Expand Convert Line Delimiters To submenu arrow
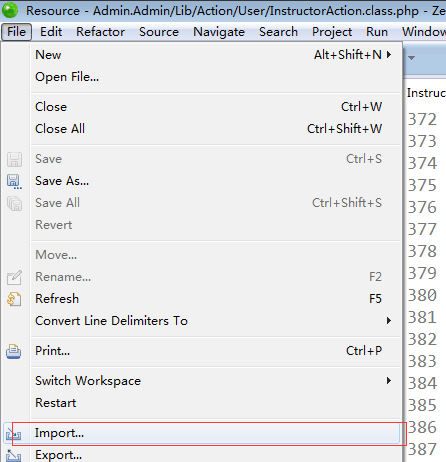The width and height of the screenshot is (446, 462). point(389,321)
